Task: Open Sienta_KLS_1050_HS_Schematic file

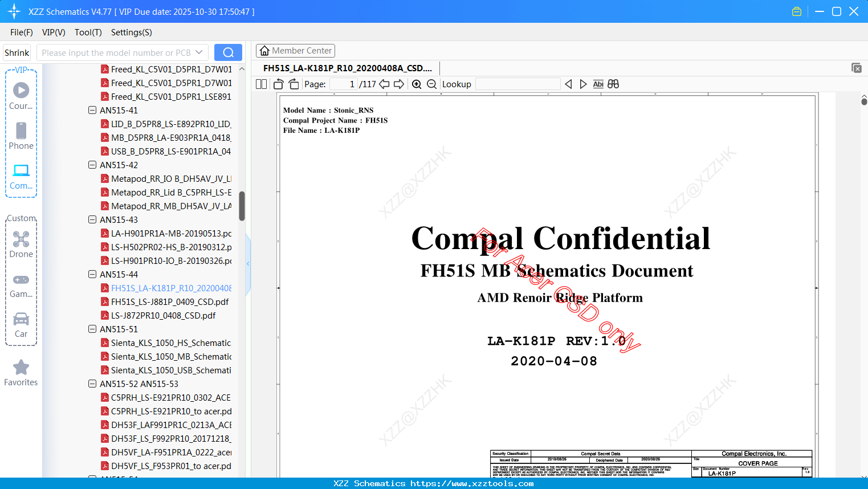Action: [x=166, y=343]
